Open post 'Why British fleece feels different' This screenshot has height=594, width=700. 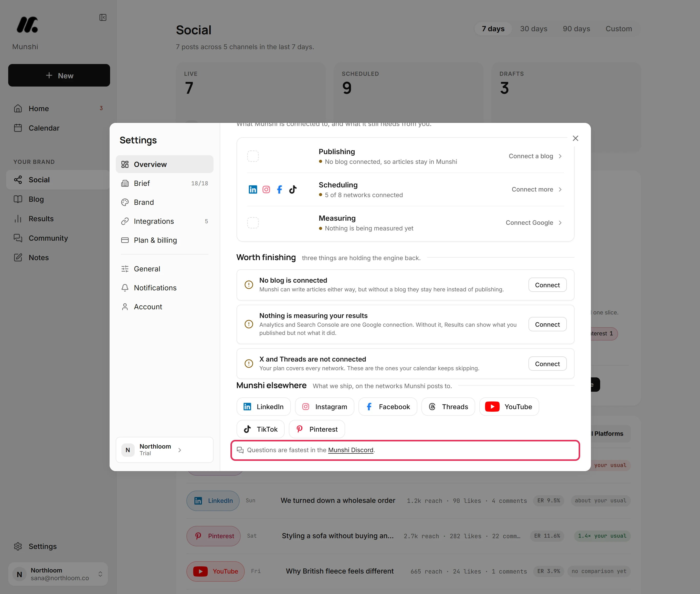(x=340, y=571)
